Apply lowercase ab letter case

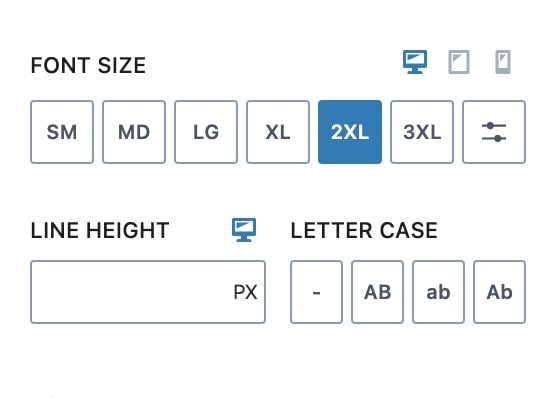tap(438, 292)
